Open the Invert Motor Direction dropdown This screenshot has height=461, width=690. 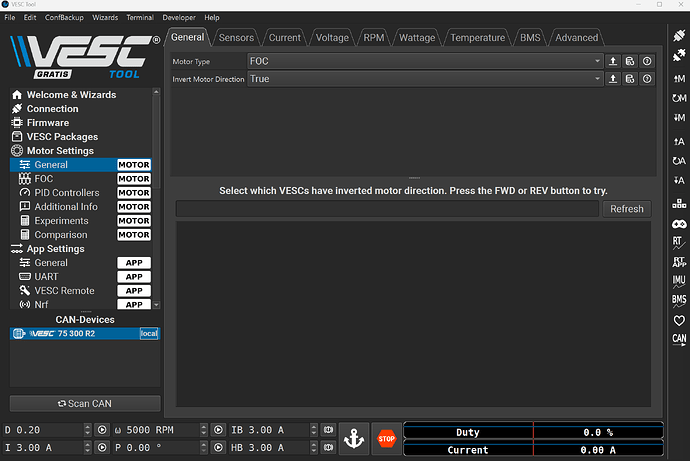[424, 79]
